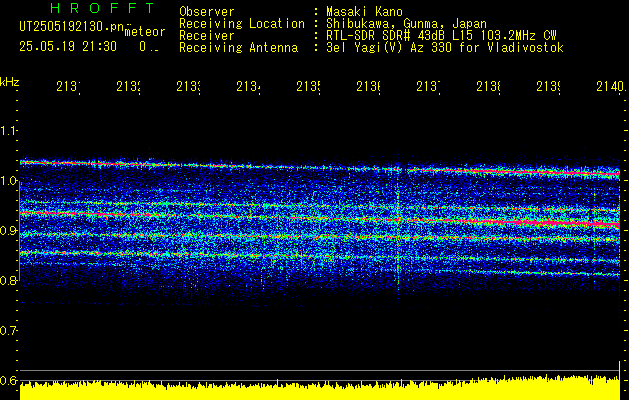Click the 1.1 kHz frequency tick label
629x400 pixels.
[x=8, y=131]
